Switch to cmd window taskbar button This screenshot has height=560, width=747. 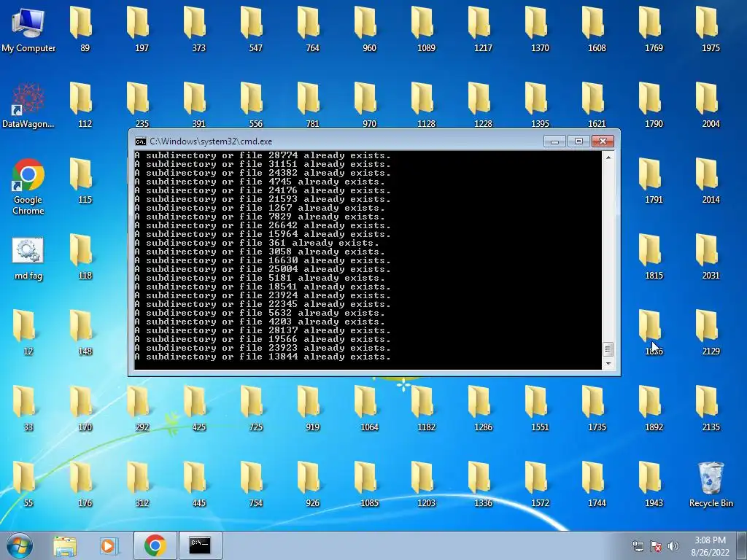tap(200, 545)
